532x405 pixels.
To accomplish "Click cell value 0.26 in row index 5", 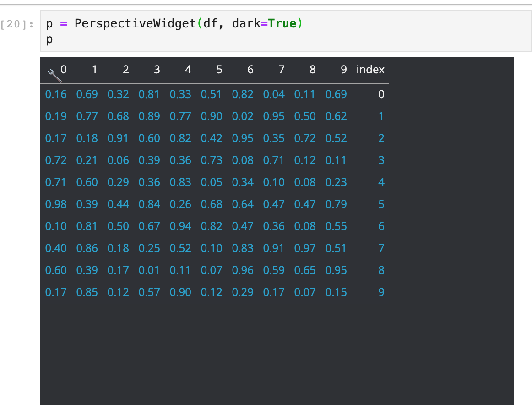I will click(180, 204).
